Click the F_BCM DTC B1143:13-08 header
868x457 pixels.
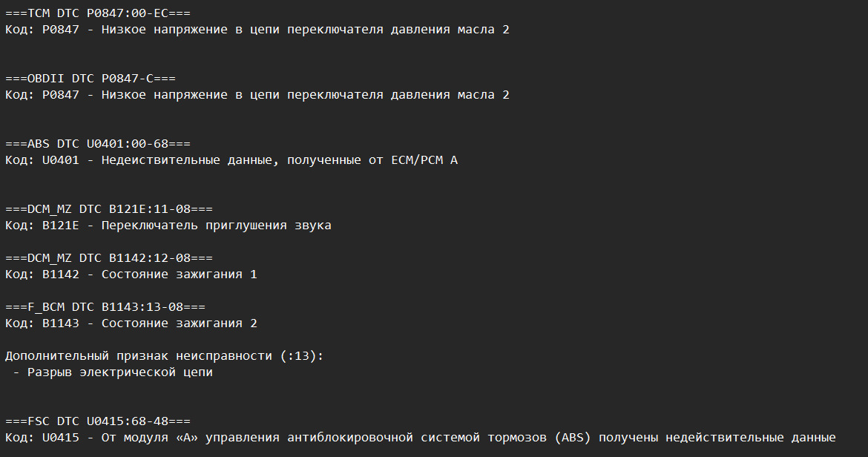(105, 307)
